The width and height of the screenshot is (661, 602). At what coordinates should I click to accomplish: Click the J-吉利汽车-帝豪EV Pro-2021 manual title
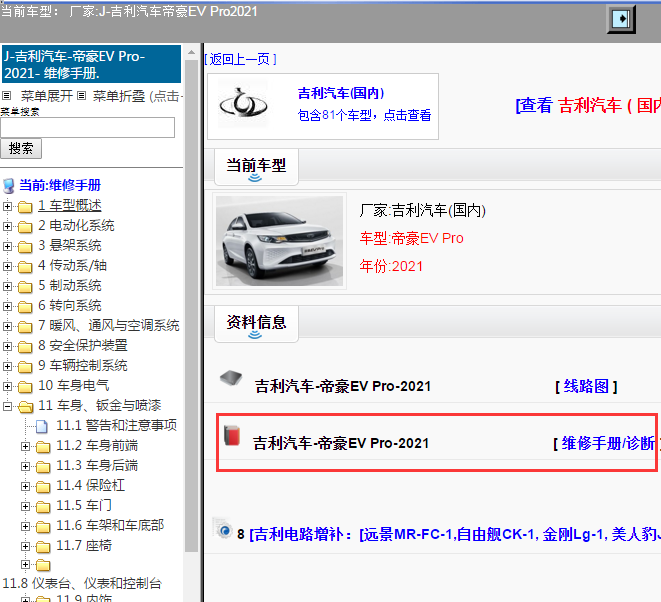(91, 64)
